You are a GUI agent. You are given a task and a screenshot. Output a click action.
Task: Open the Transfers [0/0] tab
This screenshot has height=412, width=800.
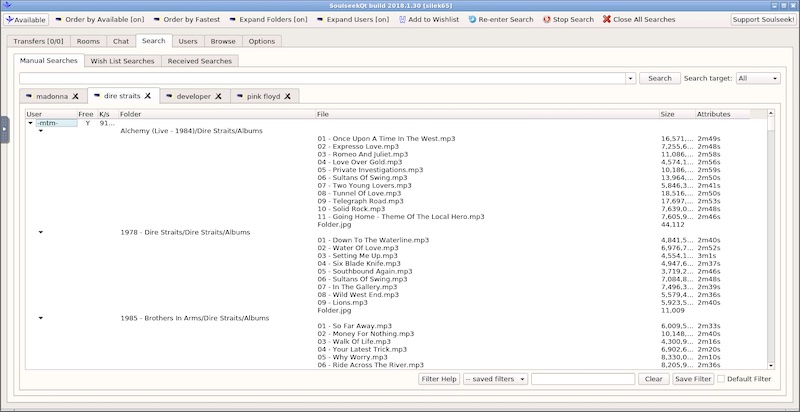coord(38,41)
